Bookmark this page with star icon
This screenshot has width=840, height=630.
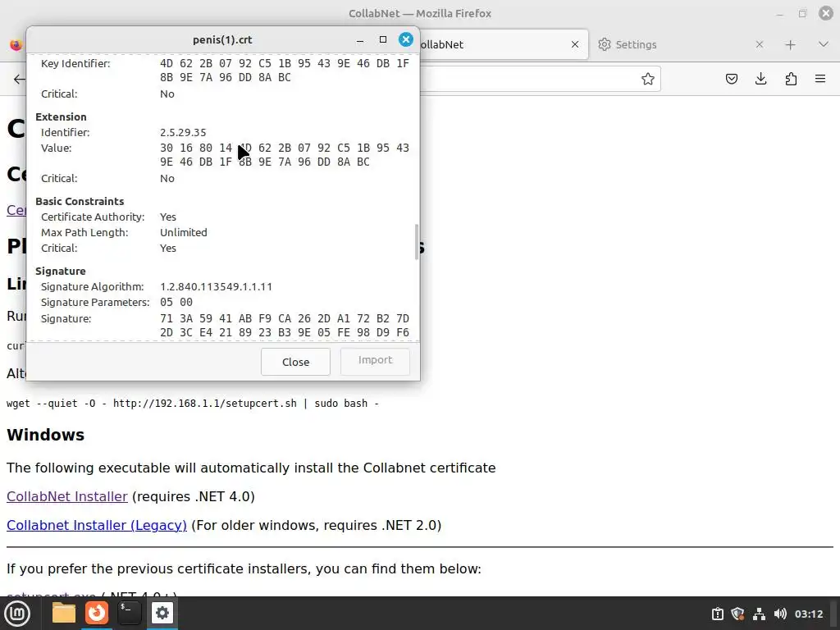(648, 79)
